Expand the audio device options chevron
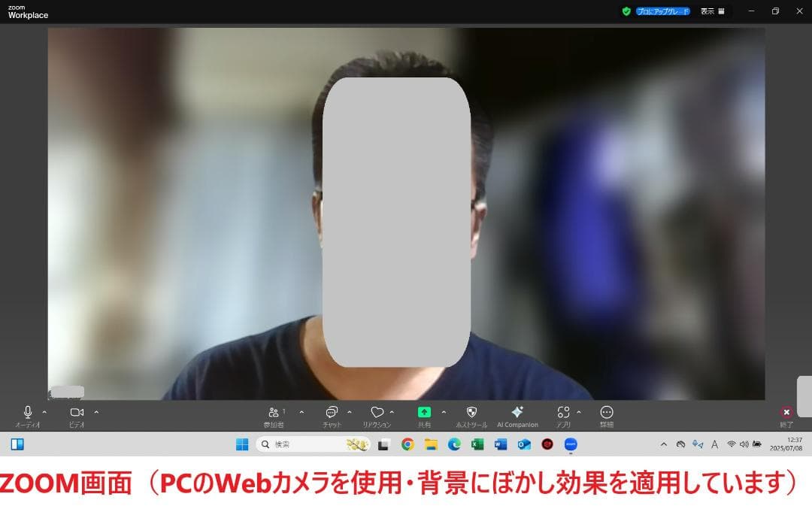 pos(43,412)
